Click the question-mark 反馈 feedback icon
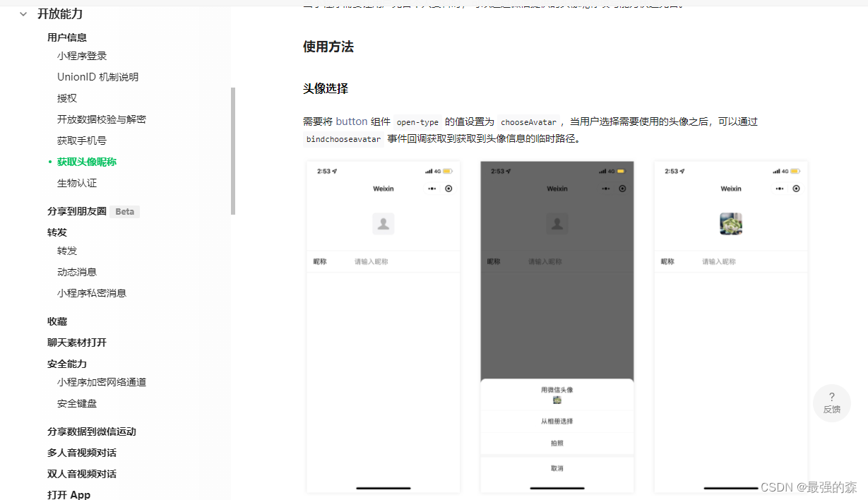This screenshot has width=868, height=500. click(x=831, y=403)
